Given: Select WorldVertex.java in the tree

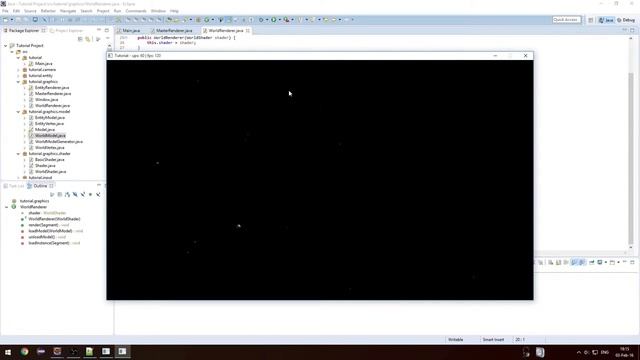Looking at the screenshot, I should tap(49, 148).
